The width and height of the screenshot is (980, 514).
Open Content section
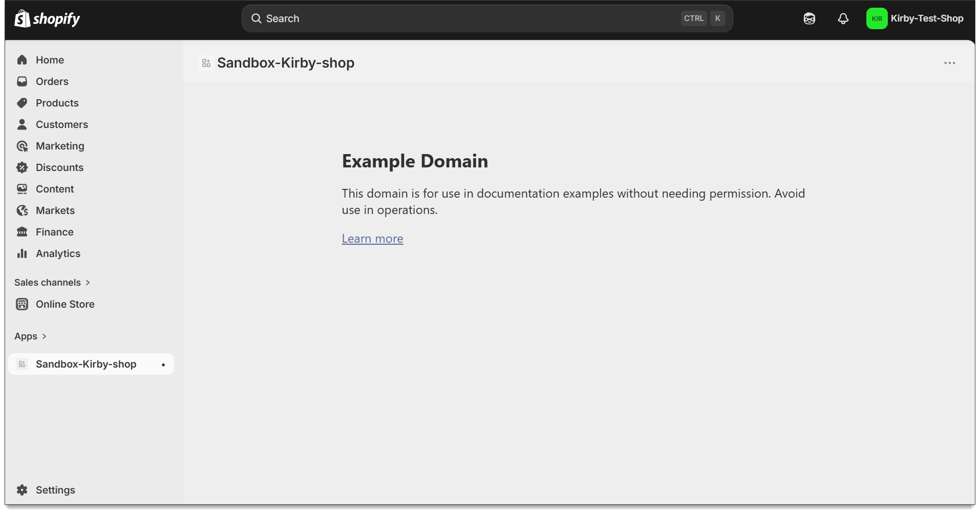(x=91, y=189)
